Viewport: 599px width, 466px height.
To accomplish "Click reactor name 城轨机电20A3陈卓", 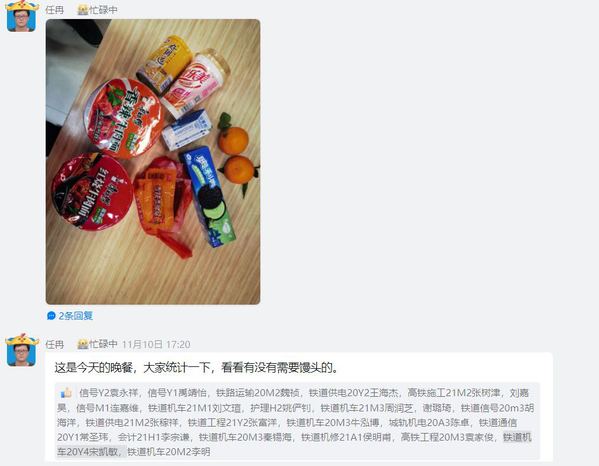I will tap(429, 422).
